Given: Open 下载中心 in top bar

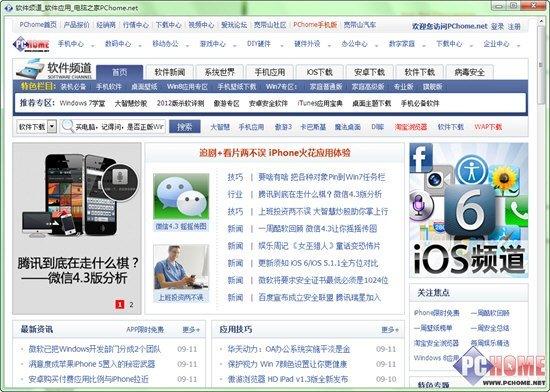Looking at the screenshot, I should pos(168,25).
